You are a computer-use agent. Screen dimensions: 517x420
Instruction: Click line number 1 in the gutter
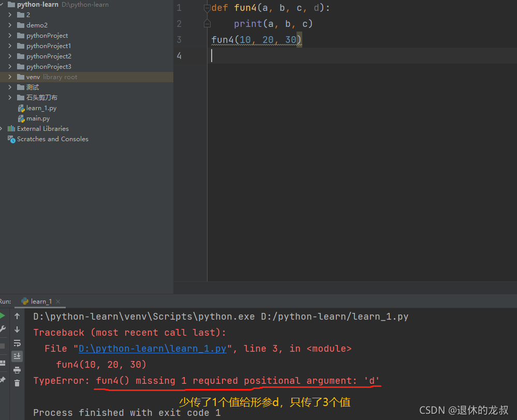coord(179,8)
